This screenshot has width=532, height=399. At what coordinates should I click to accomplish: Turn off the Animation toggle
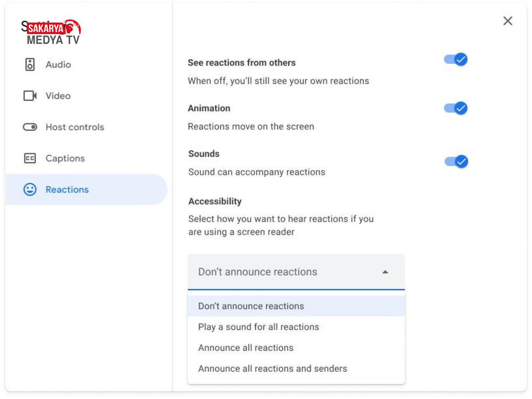coord(456,108)
